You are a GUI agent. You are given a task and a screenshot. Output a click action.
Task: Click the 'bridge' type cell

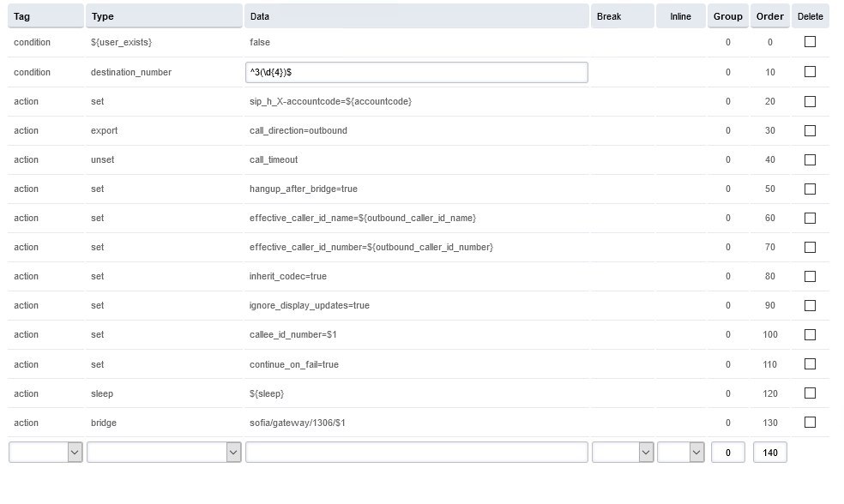tap(103, 423)
